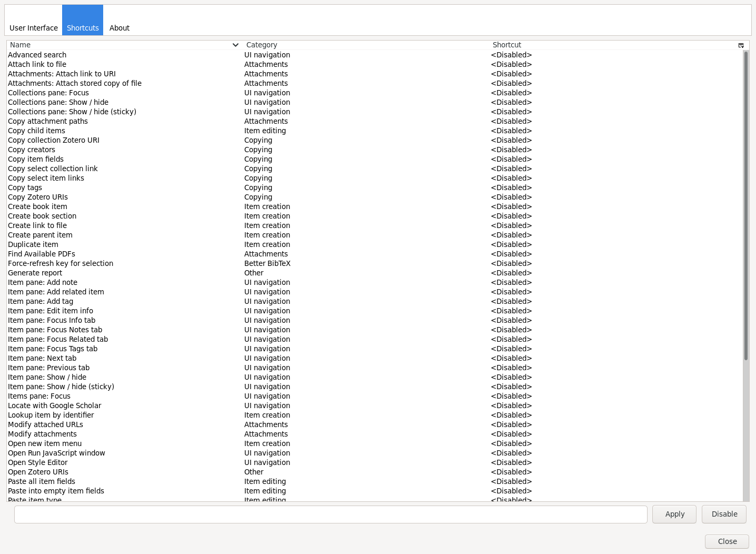Screen dimensions: 756x554
Task: Select Item pane: Edit item info
Action: pos(374,311)
